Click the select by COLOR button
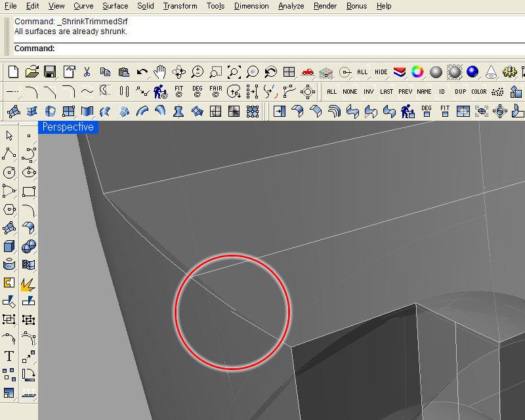This screenshot has width=525, height=420. click(x=479, y=92)
